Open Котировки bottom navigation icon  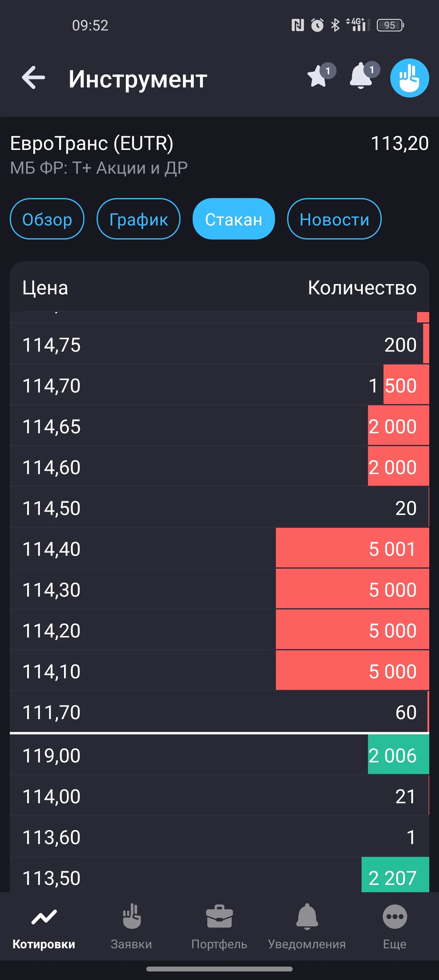pos(44,917)
